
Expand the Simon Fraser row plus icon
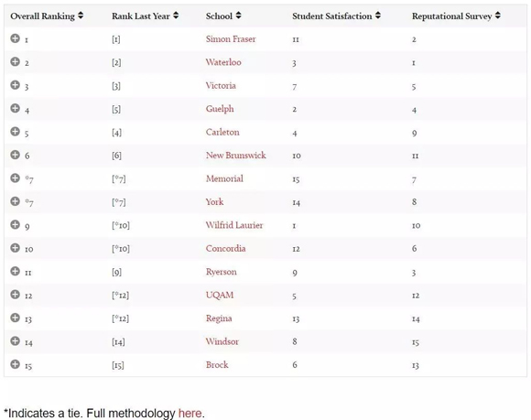click(x=15, y=38)
